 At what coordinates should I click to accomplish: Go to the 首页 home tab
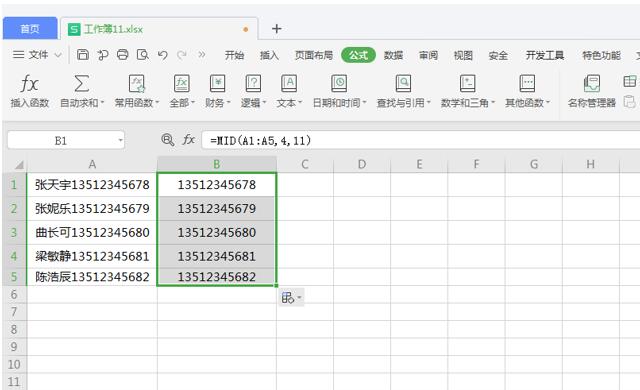pyautogui.click(x=30, y=29)
